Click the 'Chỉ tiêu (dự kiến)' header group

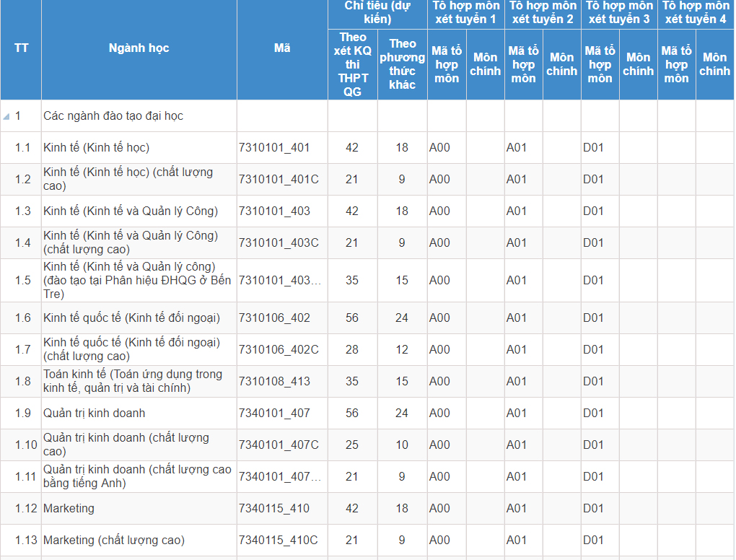377,13
